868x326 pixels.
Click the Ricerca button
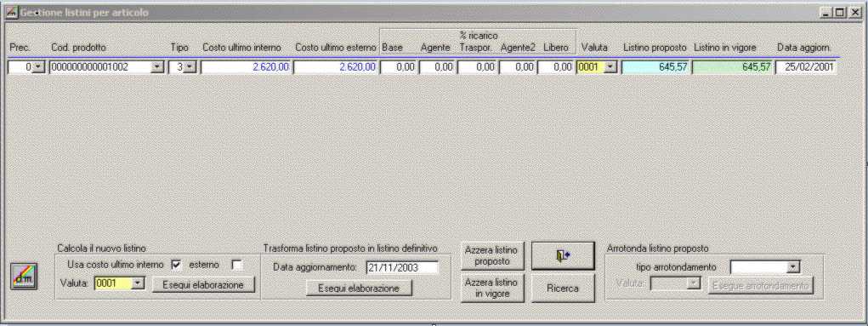563,289
